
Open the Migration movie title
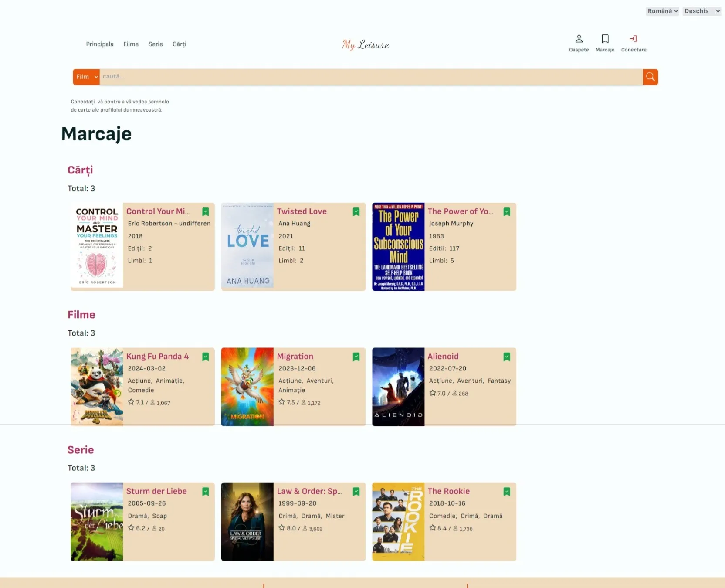[295, 357]
